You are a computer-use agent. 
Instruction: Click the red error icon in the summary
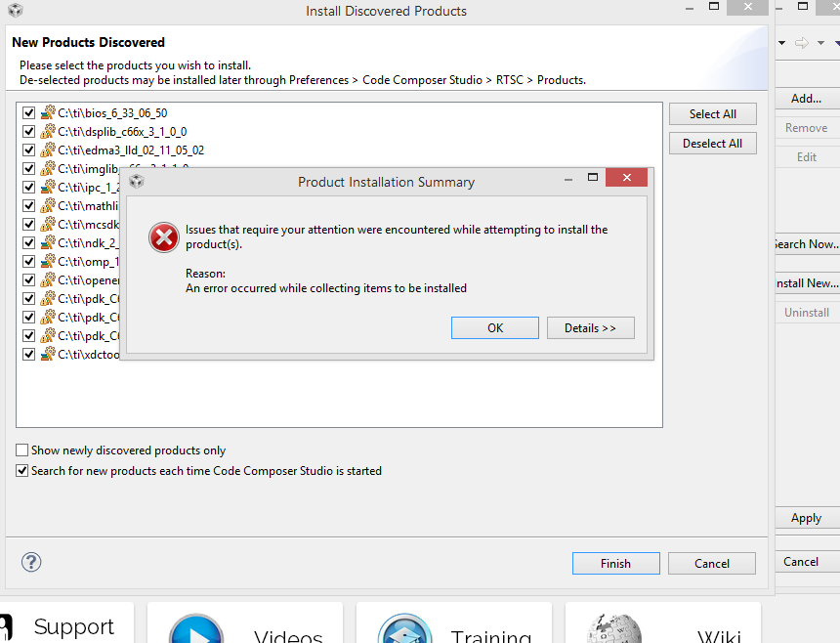click(x=163, y=236)
